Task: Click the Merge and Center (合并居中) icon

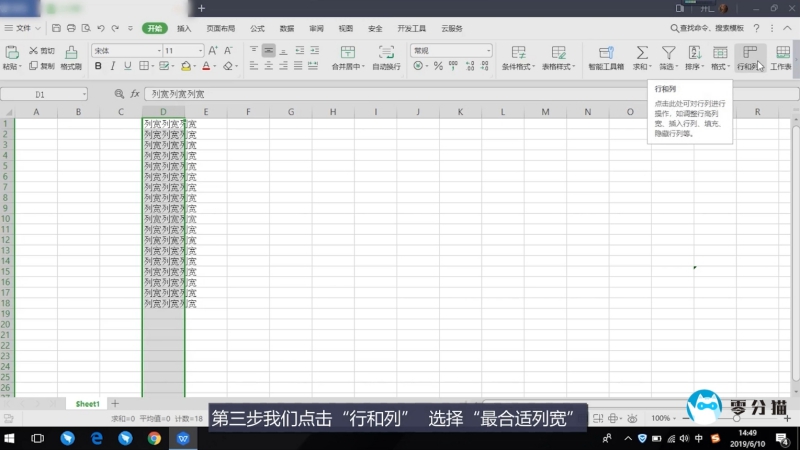Action: coord(347,52)
